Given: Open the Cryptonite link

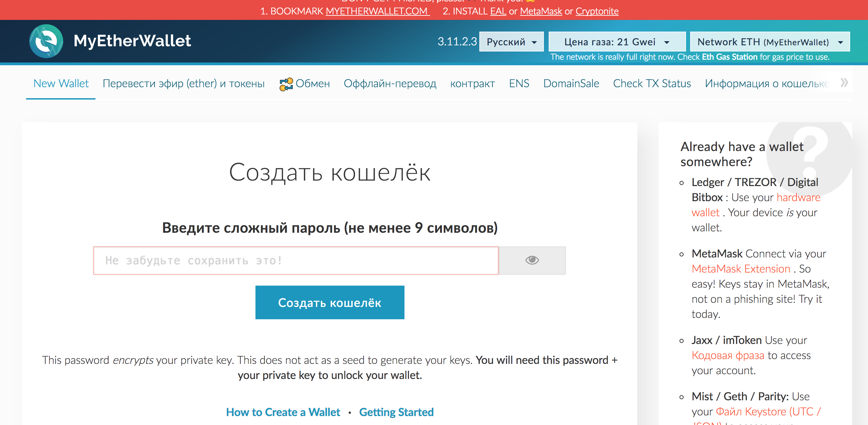Looking at the screenshot, I should (x=597, y=11).
